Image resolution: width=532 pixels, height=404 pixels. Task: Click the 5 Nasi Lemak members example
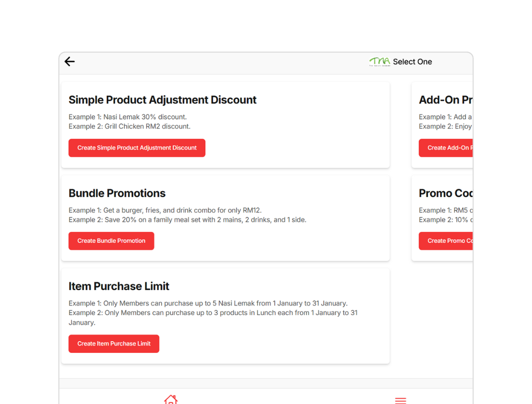(x=208, y=303)
